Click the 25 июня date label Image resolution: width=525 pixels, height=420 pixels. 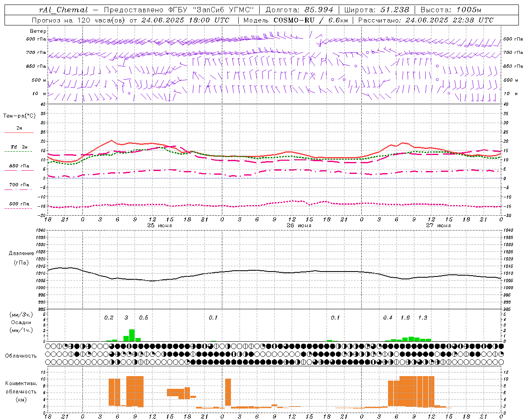click(x=160, y=225)
